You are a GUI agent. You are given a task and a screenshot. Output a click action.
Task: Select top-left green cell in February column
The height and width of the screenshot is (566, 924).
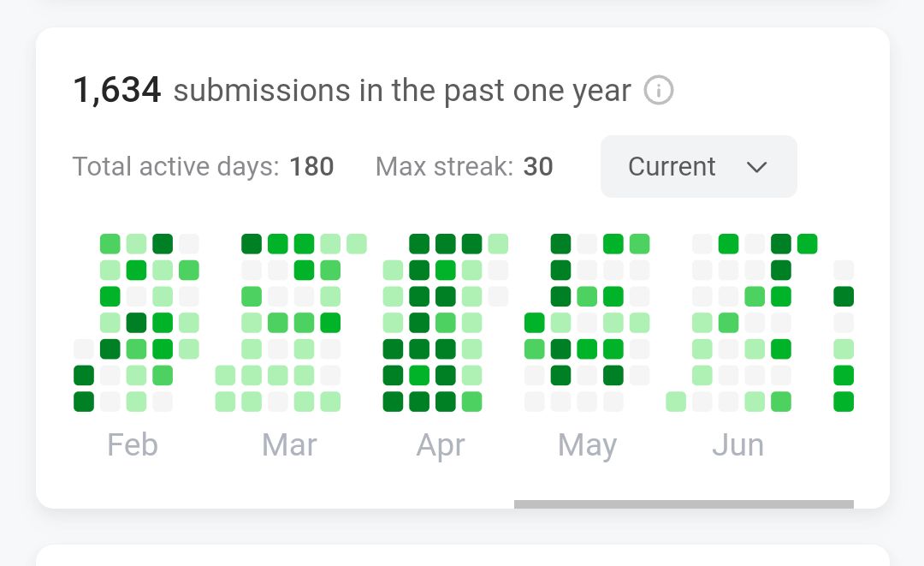pos(110,243)
